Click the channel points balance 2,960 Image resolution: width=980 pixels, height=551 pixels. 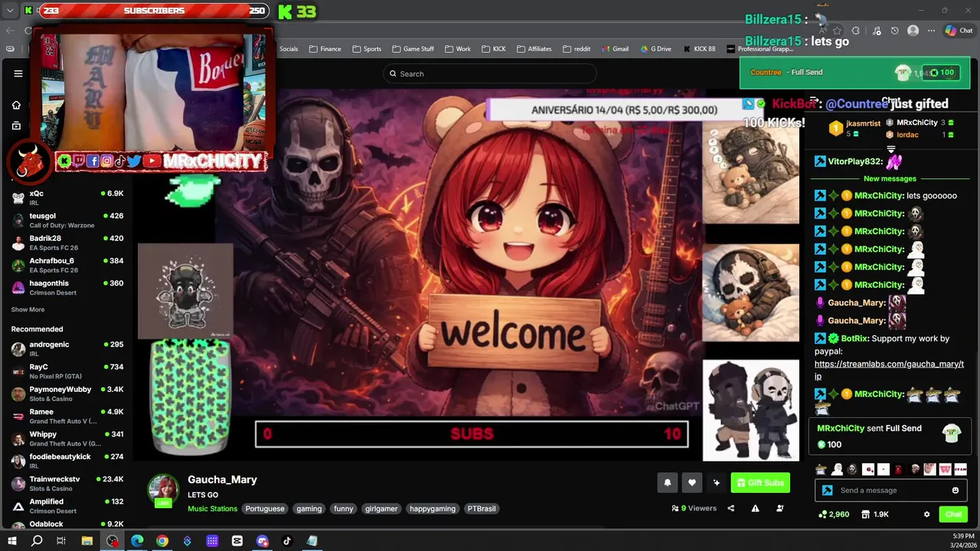pyautogui.click(x=834, y=514)
